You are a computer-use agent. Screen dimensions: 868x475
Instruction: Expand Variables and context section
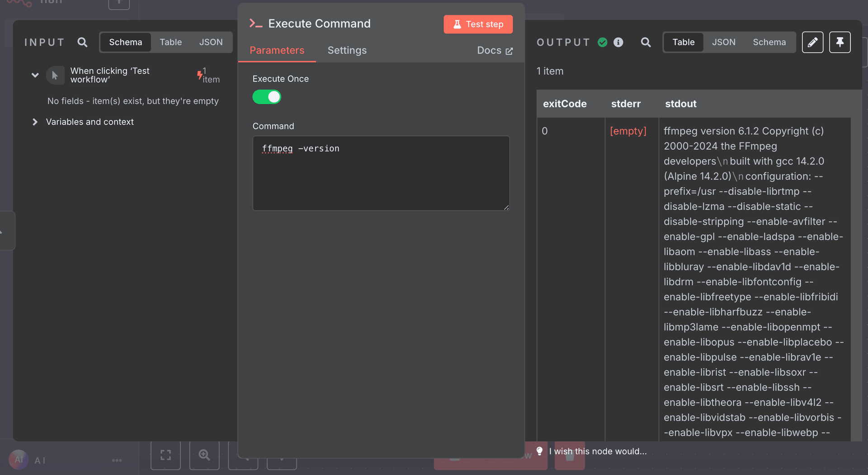coord(35,122)
